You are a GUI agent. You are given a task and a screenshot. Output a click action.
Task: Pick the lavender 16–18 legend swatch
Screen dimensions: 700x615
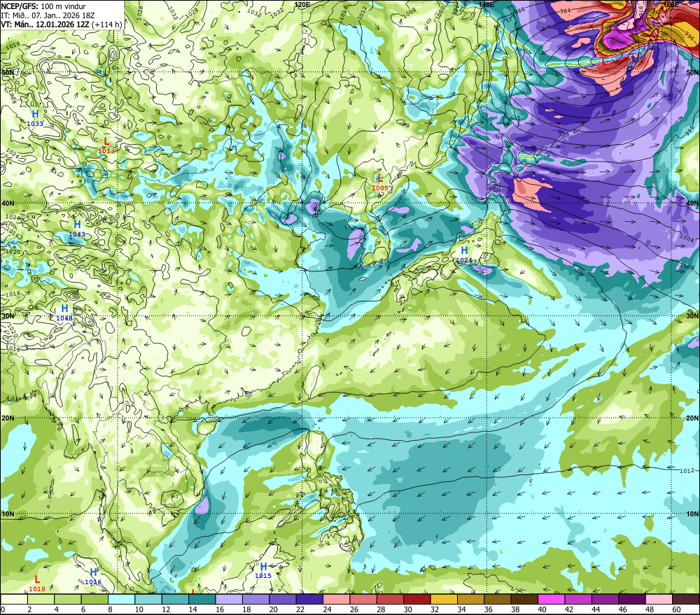pos(229,600)
